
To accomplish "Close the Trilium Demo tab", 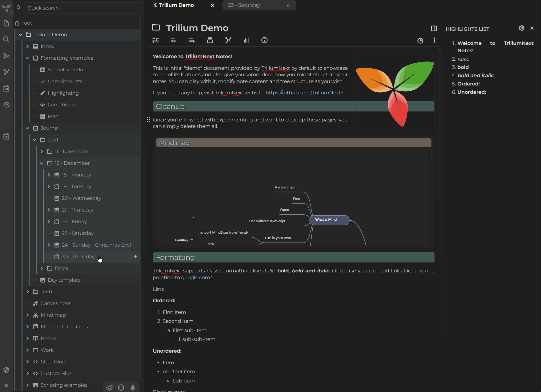I will [212, 5].
